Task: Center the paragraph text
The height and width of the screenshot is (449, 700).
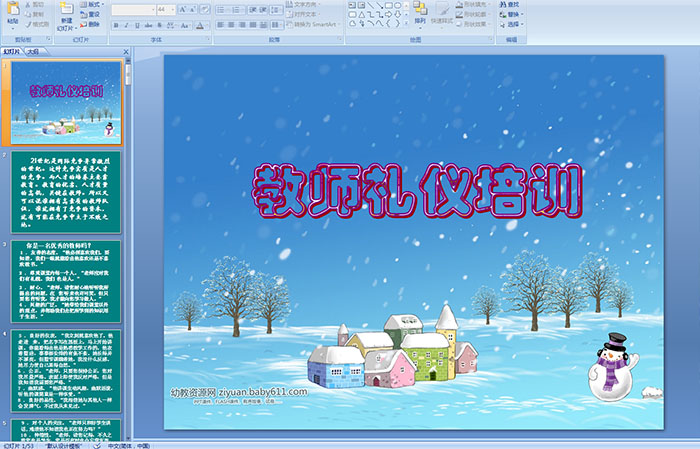Action: [x=231, y=25]
